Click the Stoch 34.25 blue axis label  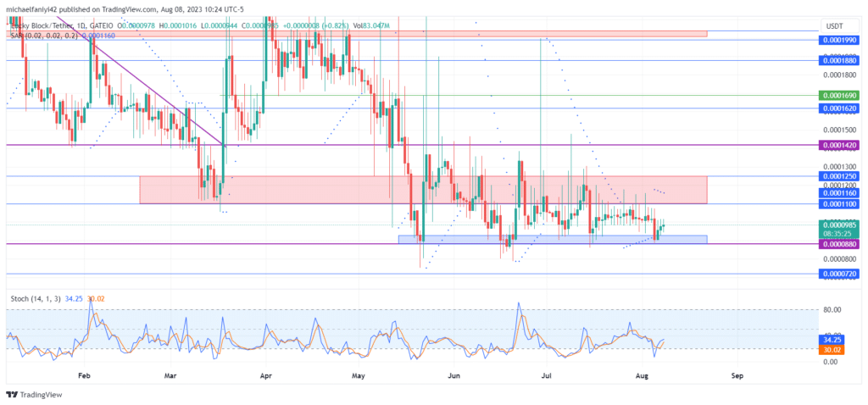tap(831, 341)
